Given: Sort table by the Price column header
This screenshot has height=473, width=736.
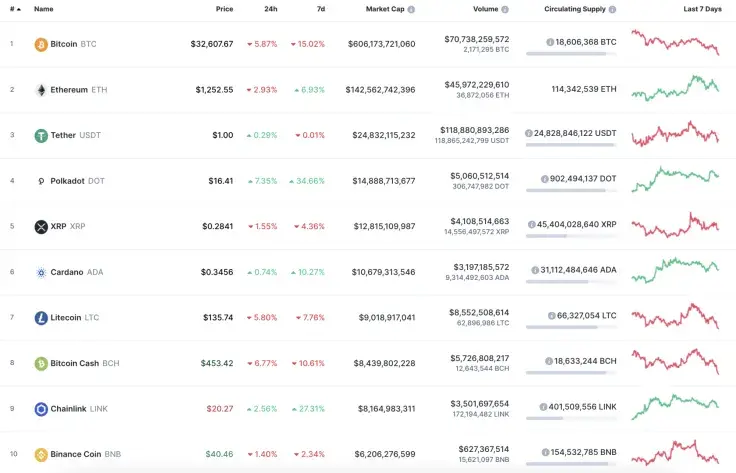Looking at the screenshot, I should point(224,9).
